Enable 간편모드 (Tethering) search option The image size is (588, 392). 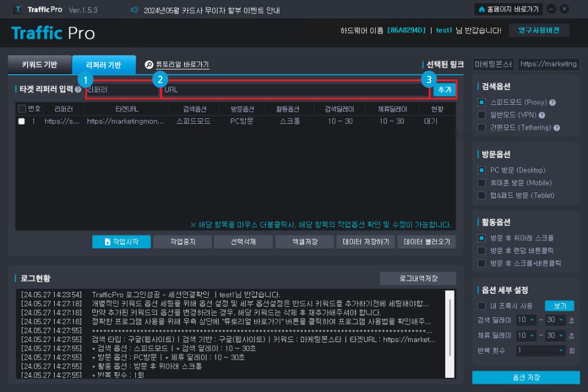[482, 128]
